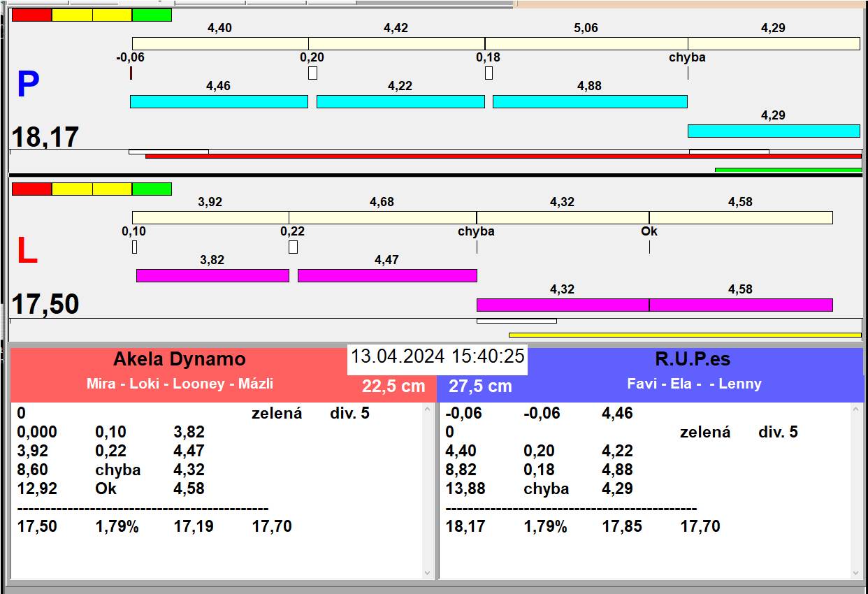Click the green start light in lane L
This screenshot has width=868, height=594.
(152, 189)
